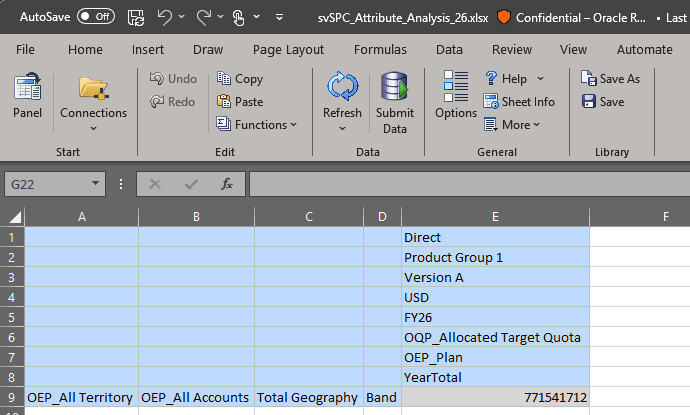Viewport: 690px width, 415px height.
Task: Open the Automate tab
Action: coord(645,50)
